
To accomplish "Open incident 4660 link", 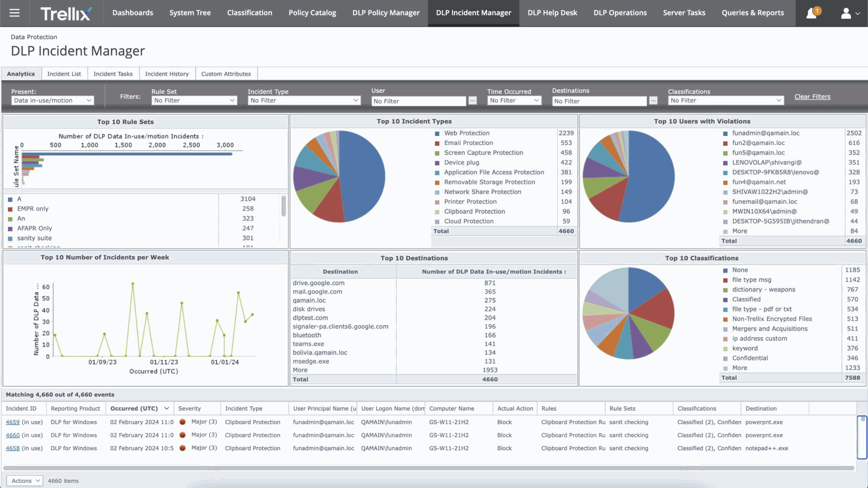I will pyautogui.click(x=13, y=435).
